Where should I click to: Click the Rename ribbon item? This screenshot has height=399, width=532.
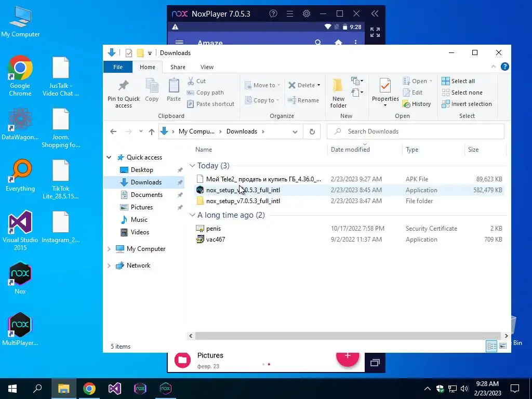click(303, 100)
